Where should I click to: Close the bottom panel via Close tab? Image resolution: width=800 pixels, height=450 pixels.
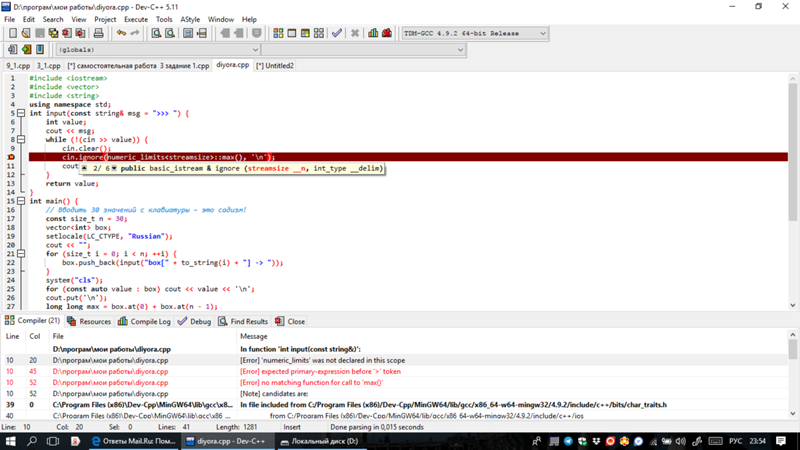point(290,321)
